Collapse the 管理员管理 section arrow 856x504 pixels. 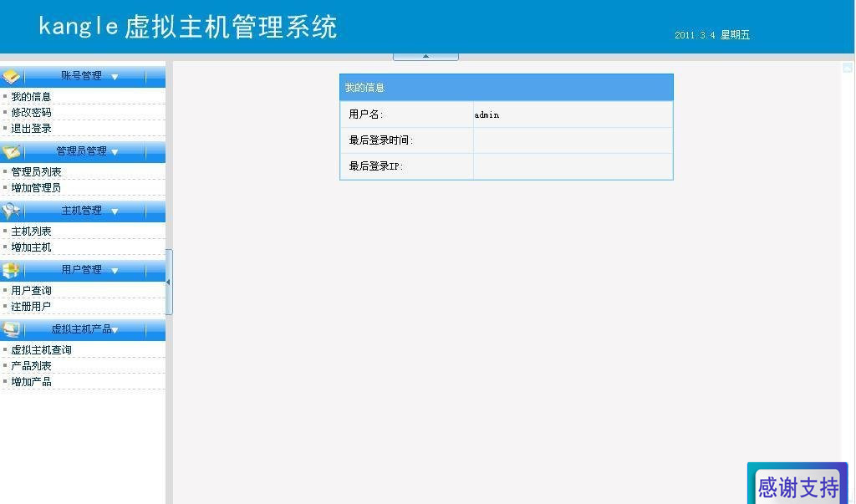(x=115, y=152)
